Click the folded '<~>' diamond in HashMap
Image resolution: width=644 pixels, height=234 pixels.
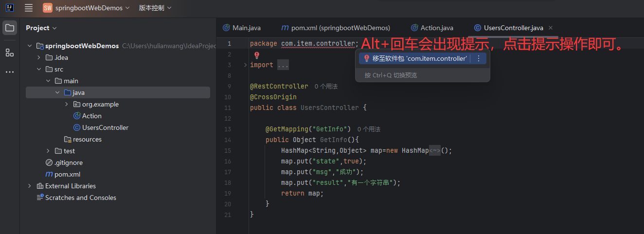[435, 150]
